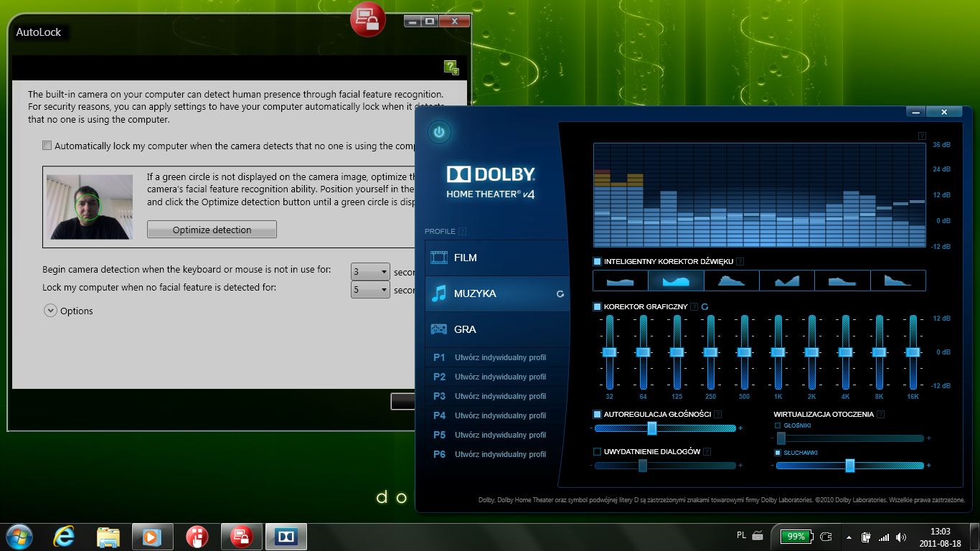The height and width of the screenshot is (551, 980).
Task: Select the first intelligent equalizer preset curve
Action: (x=621, y=280)
